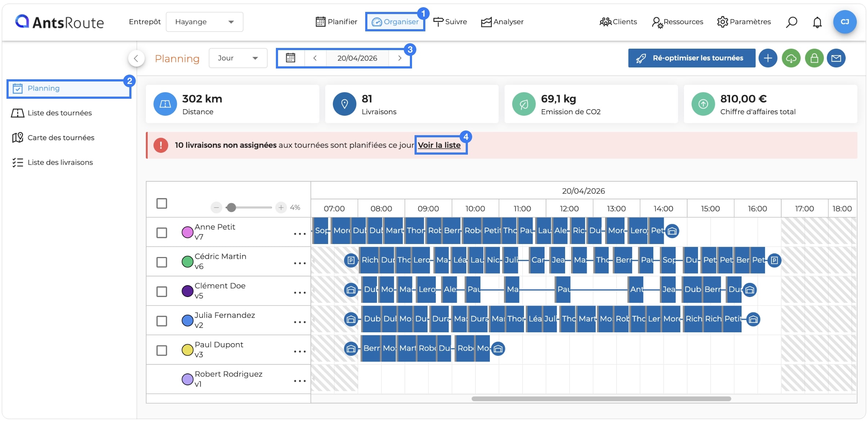This screenshot has height=421, width=868.
Task: Check the Paul Dupont route checkbox
Action: [x=162, y=350]
